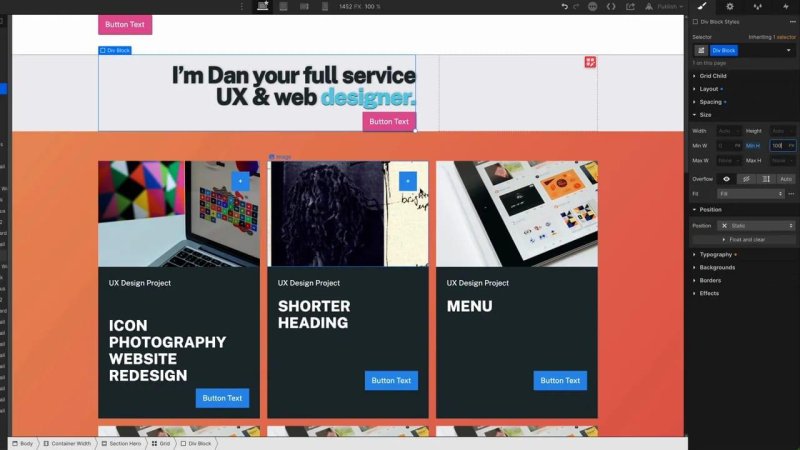This screenshot has height=450, width=800.
Task: Click the inheriting 1 selector link
Action: pos(772,37)
